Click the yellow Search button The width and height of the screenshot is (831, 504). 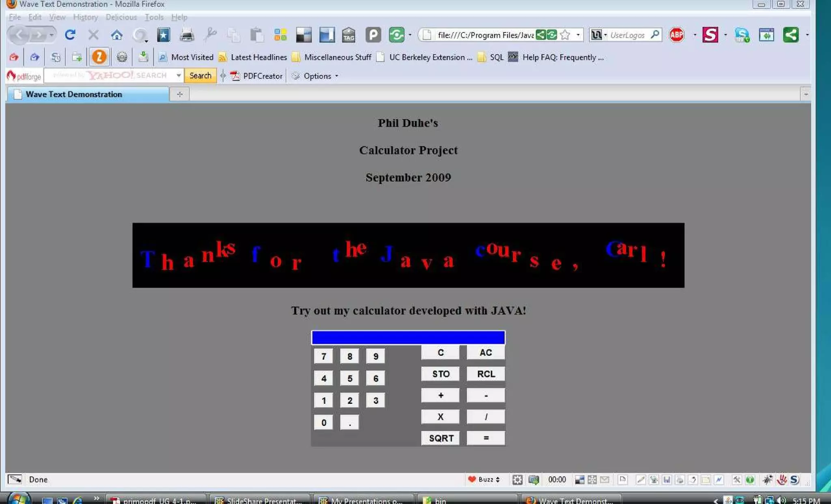click(x=200, y=75)
